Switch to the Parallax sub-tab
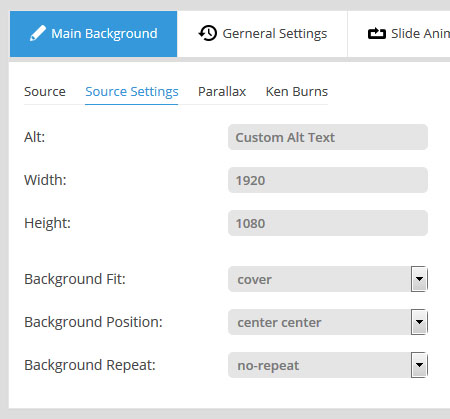The image size is (450, 419). click(x=222, y=92)
